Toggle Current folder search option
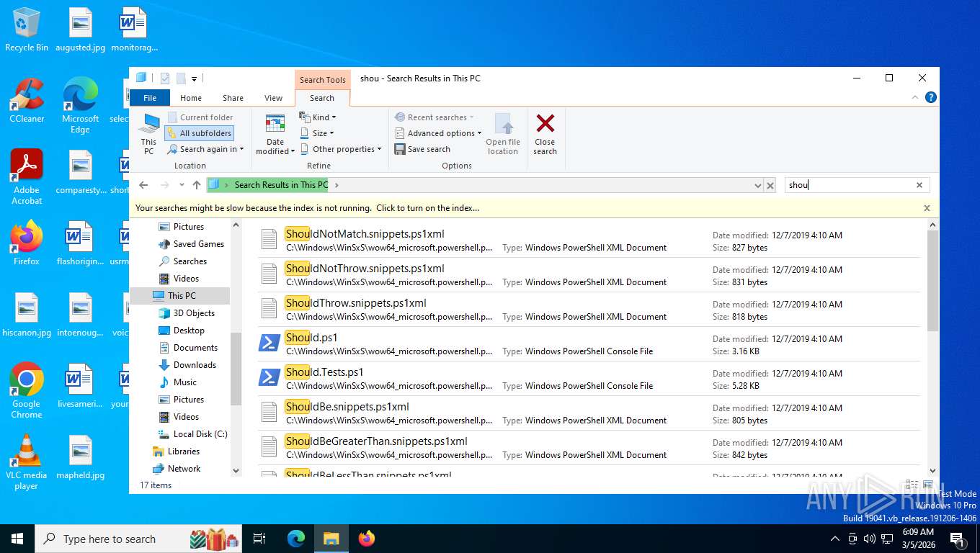The width and height of the screenshot is (980, 553). point(200,117)
